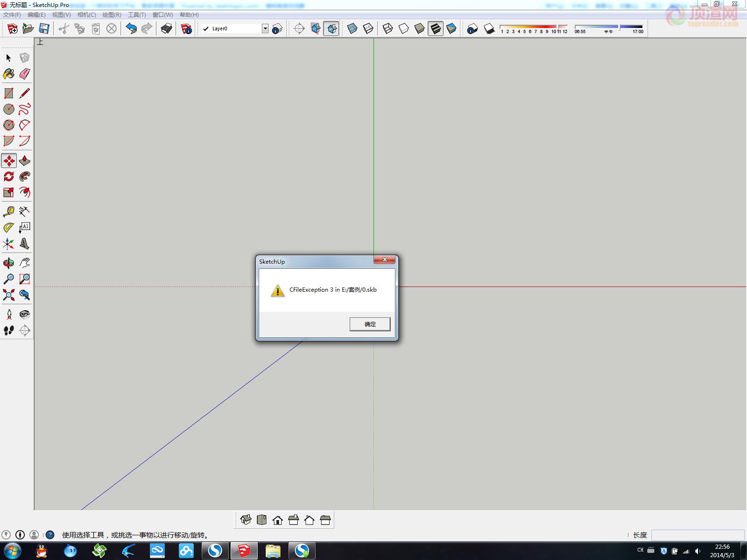Switch to Top view
This screenshot has width=747, height=560.
(x=261, y=520)
